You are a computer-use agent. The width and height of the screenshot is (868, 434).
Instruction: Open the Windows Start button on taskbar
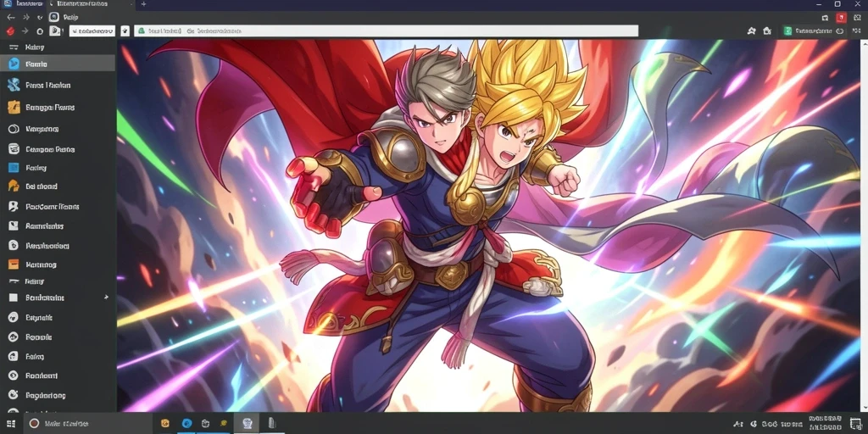click(11, 424)
